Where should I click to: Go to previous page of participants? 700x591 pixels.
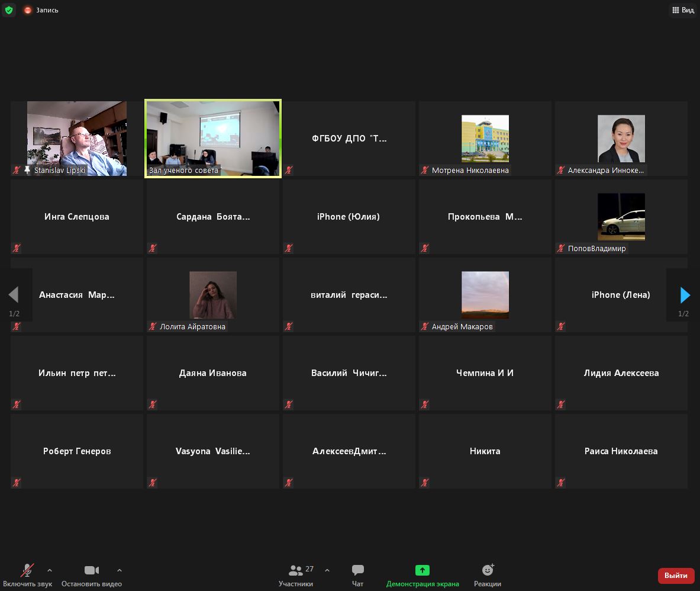pos(14,295)
